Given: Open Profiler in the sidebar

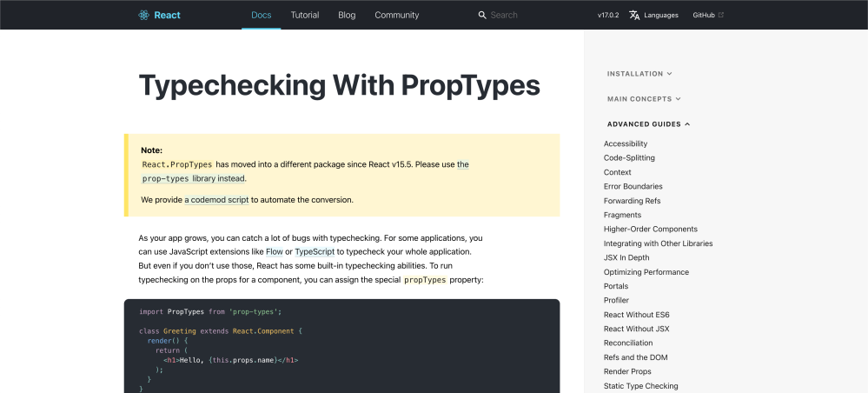Looking at the screenshot, I should 617,301.
